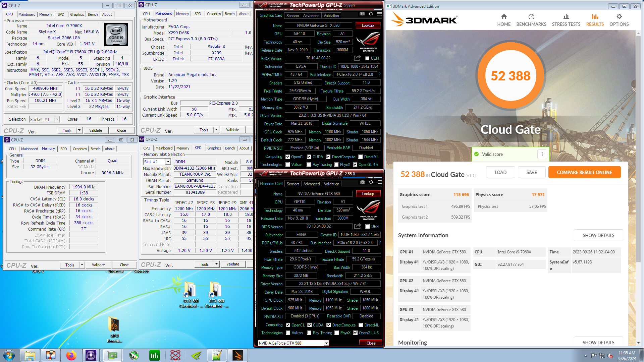Click screenshot camera icon in bottom GPU-Z window

click(363, 182)
